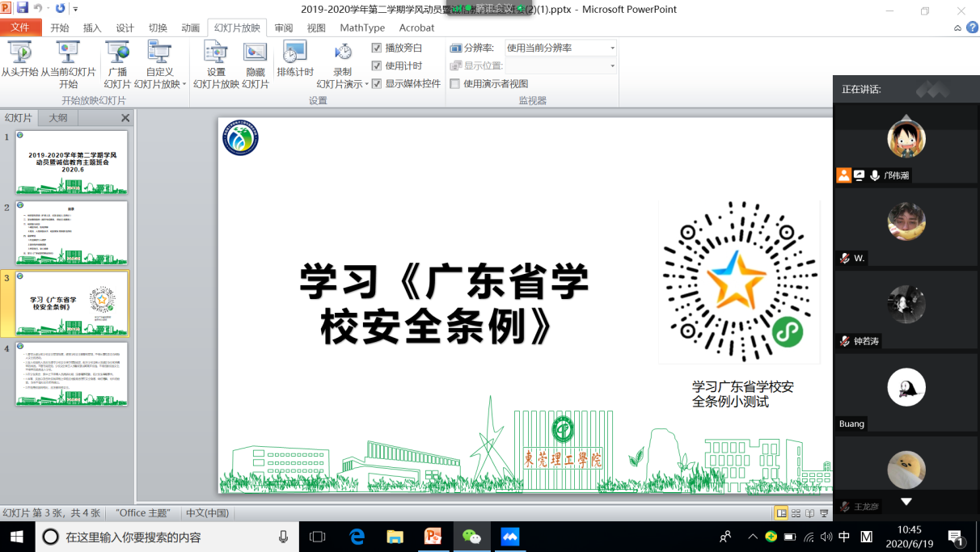The height and width of the screenshot is (552, 980).
Task: Click the Windows search box in the taskbar
Action: point(162,537)
